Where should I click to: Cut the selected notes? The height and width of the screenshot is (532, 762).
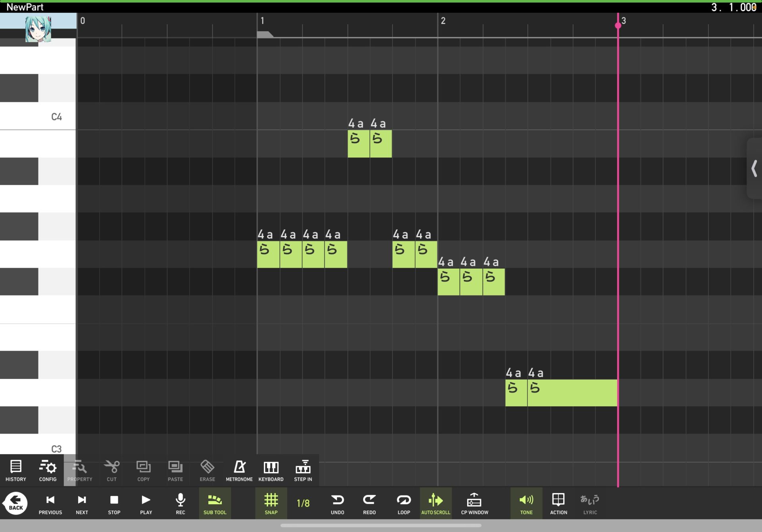click(x=111, y=470)
